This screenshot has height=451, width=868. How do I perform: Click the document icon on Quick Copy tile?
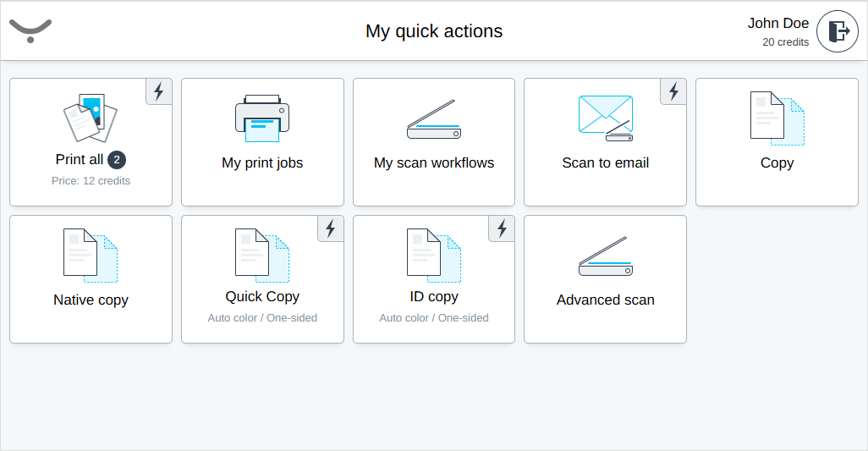point(262,255)
